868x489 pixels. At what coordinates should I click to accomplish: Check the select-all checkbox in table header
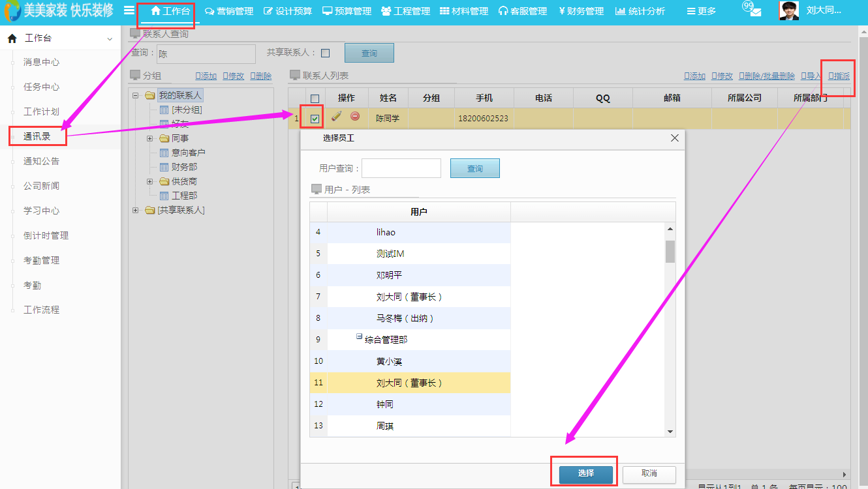point(315,98)
